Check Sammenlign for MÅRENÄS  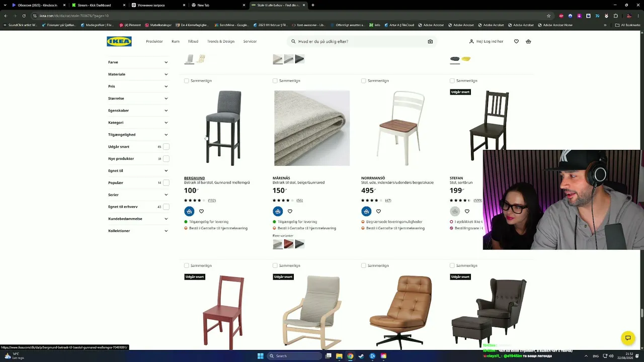pos(275,80)
